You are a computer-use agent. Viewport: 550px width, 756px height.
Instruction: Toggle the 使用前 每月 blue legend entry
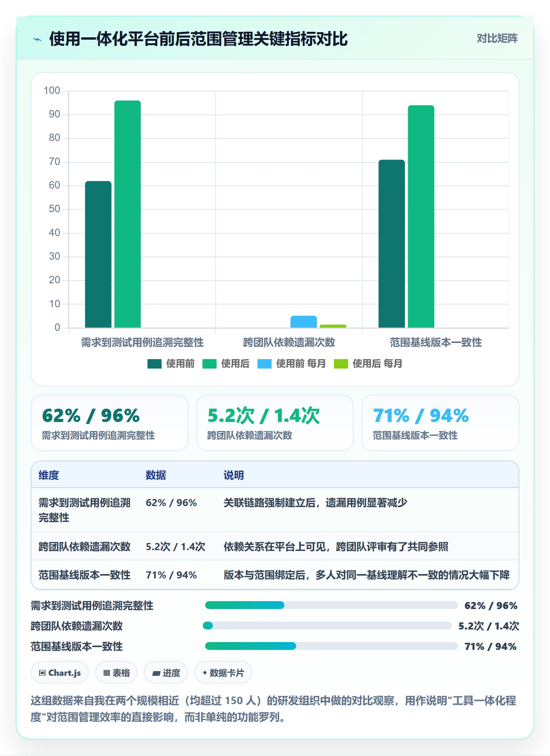coord(291,364)
